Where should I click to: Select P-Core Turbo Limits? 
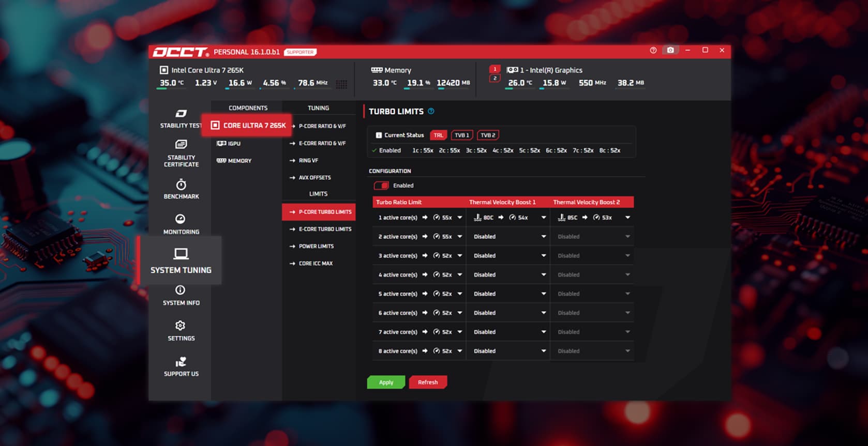click(x=319, y=212)
